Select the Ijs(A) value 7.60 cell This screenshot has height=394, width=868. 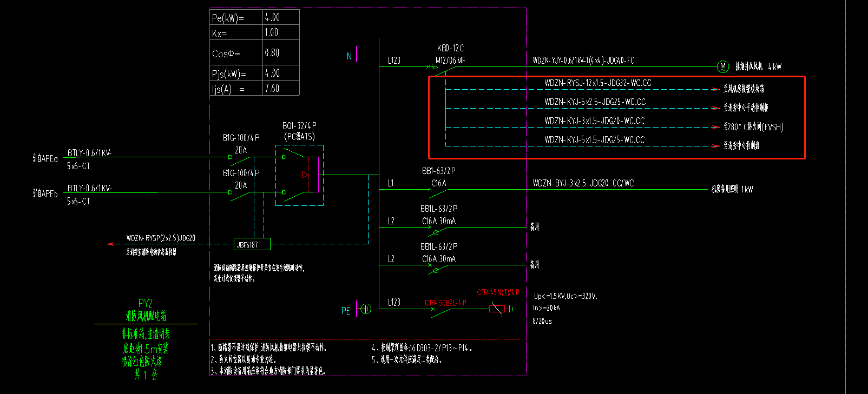pos(281,88)
